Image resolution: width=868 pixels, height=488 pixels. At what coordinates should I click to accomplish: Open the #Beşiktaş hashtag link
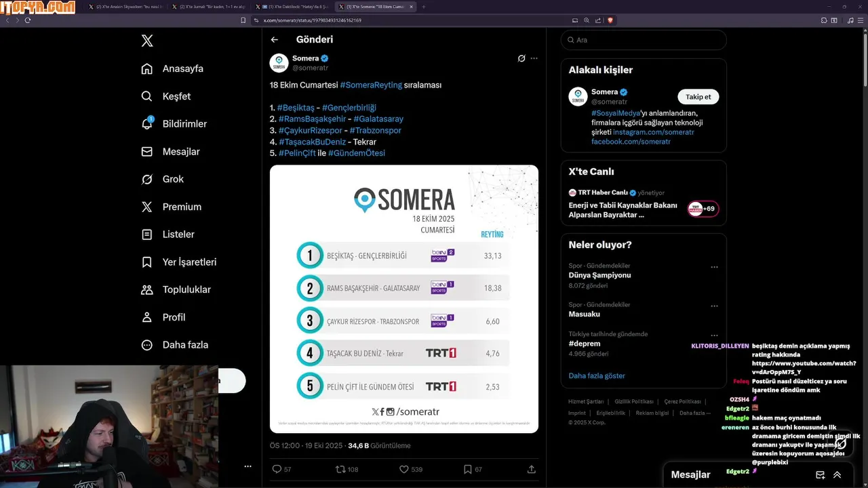coord(296,108)
